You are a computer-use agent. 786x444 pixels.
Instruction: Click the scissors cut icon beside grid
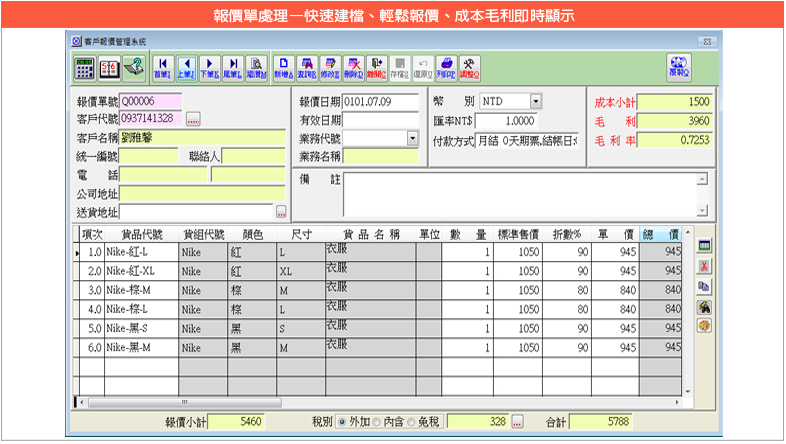tap(704, 265)
